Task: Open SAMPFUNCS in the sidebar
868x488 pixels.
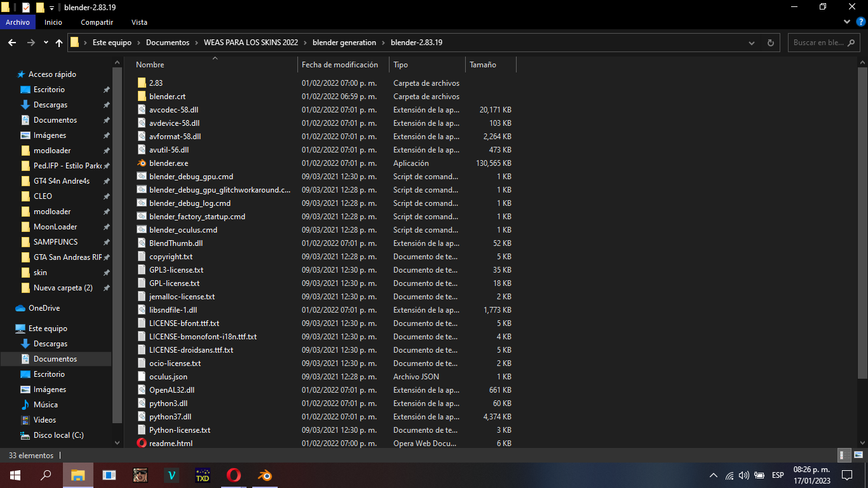Action: tap(55, 242)
